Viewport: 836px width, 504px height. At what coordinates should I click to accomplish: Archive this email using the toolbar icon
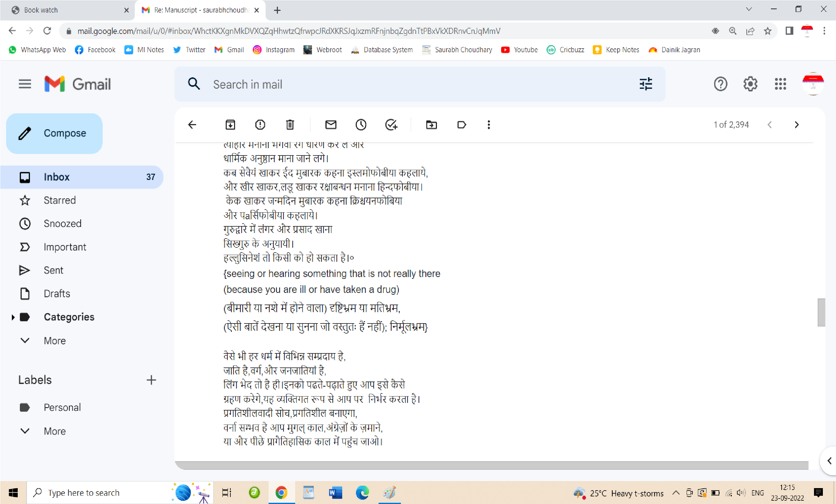click(230, 125)
